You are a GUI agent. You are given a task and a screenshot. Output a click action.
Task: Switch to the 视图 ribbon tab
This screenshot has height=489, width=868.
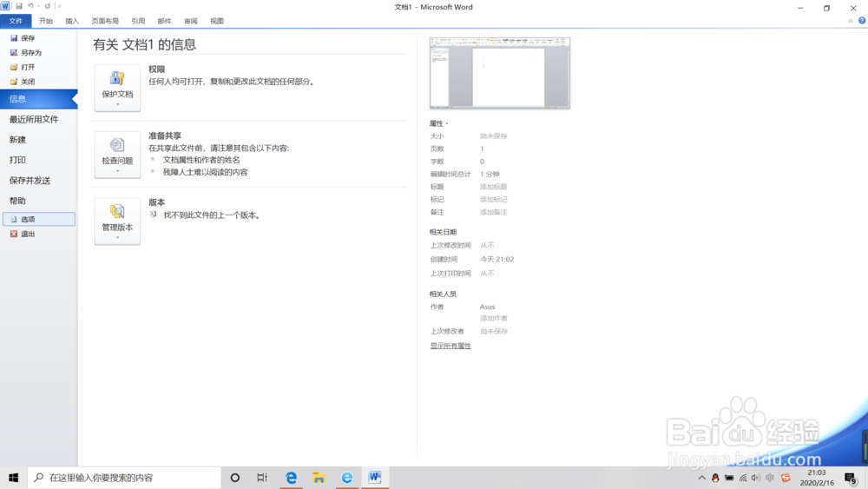coord(217,21)
